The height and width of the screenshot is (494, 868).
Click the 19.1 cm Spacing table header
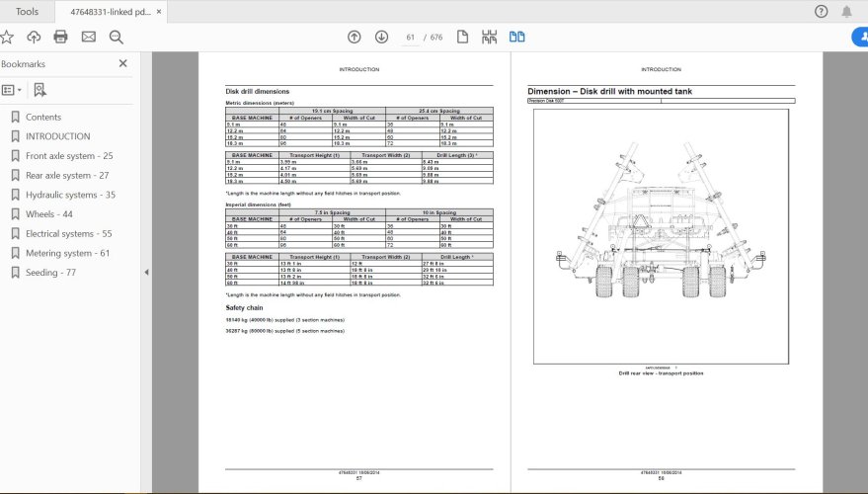[x=332, y=111]
